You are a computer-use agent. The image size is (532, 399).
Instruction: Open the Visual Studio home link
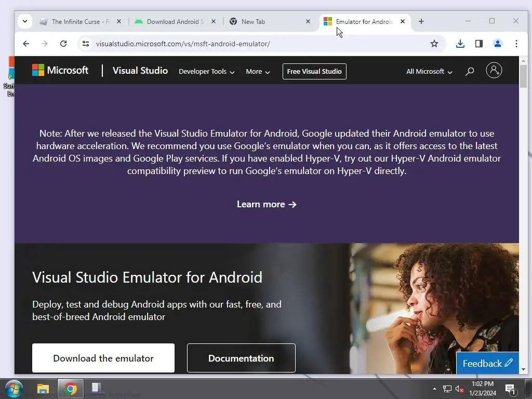tap(140, 71)
